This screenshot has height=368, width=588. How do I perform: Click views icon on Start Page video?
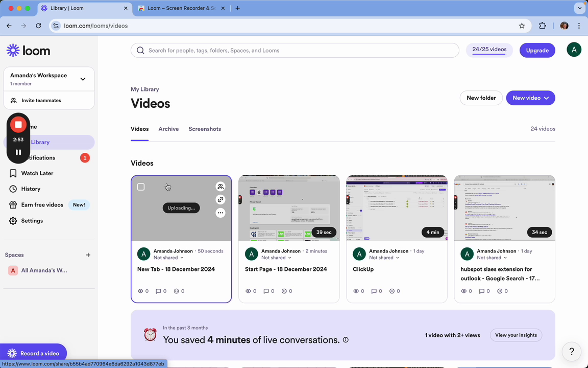[248, 291]
